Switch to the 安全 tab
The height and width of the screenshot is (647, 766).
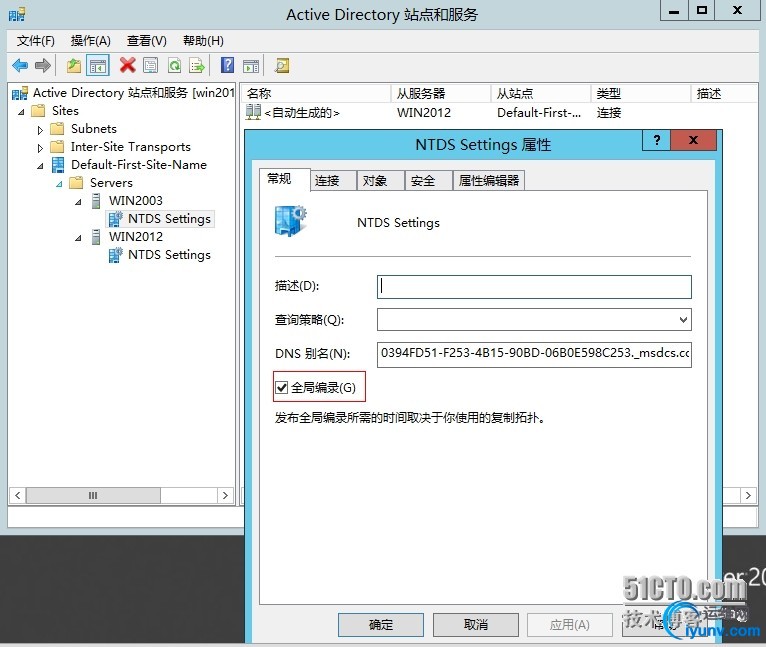429,181
